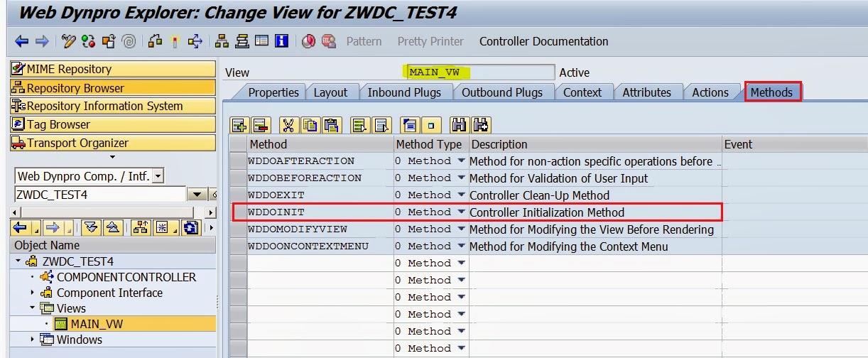Open the Outbound Plugs tab

tap(502, 92)
